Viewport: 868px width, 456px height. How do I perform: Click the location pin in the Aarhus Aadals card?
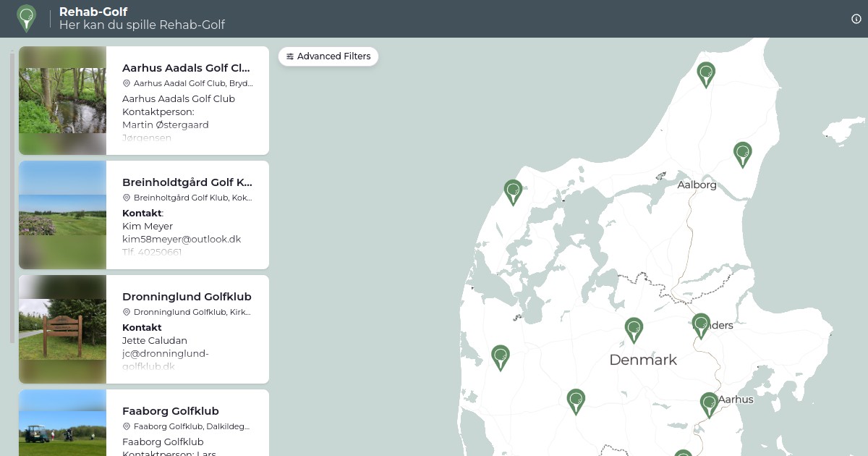click(x=127, y=83)
